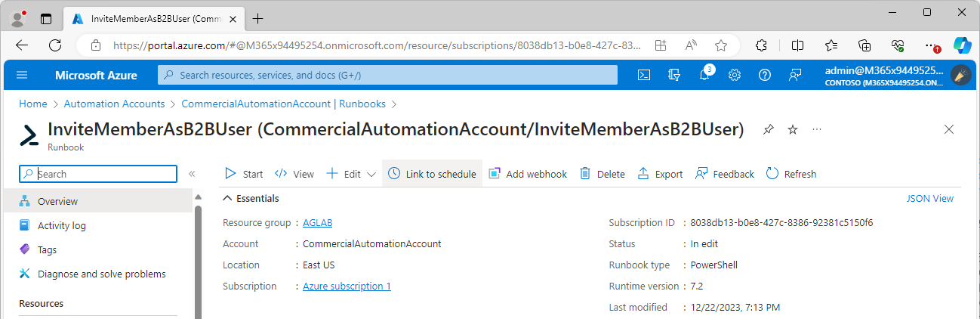The width and height of the screenshot is (980, 319).
Task: Open the notifications bell
Action: 704,75
